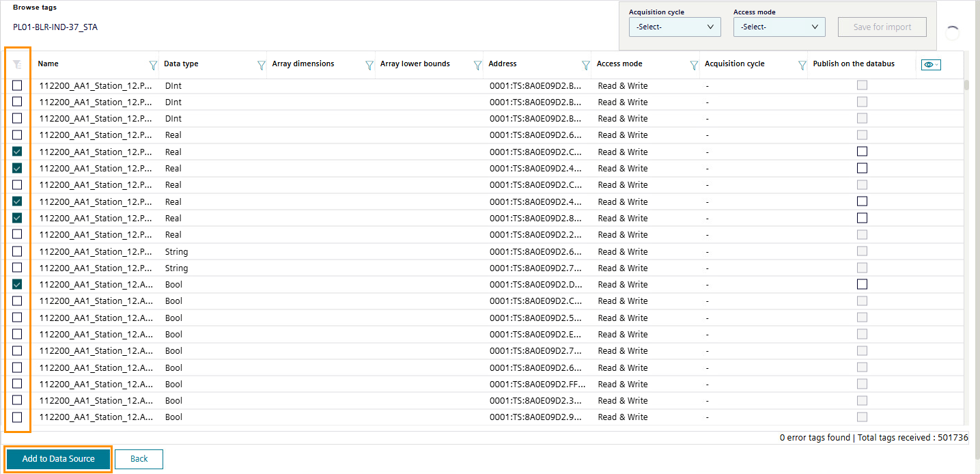Click the Data type column filter funnel
This screenshot has height=474, width=980.
261,64
